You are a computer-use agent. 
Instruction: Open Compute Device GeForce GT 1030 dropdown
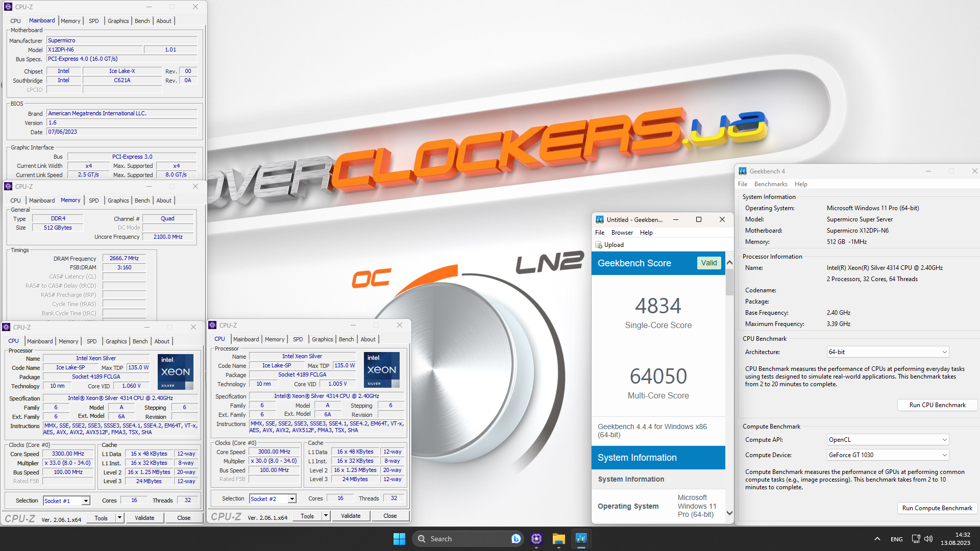888,455
